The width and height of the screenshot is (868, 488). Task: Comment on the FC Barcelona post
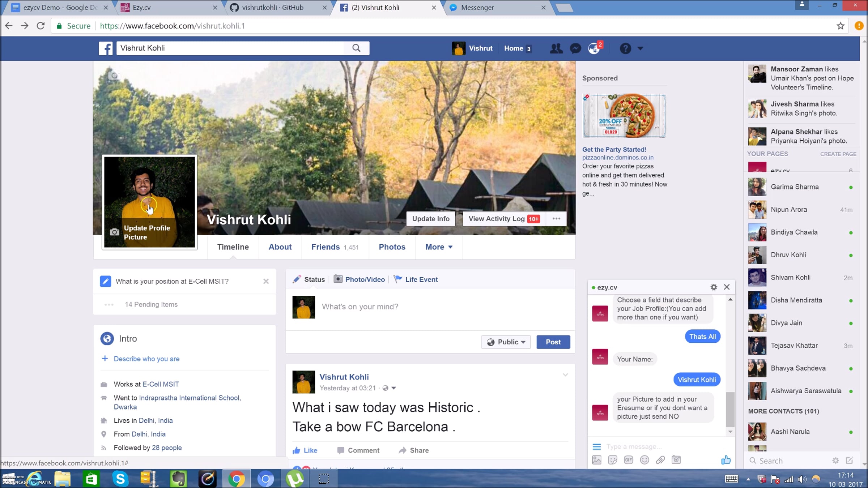point(358,450)
